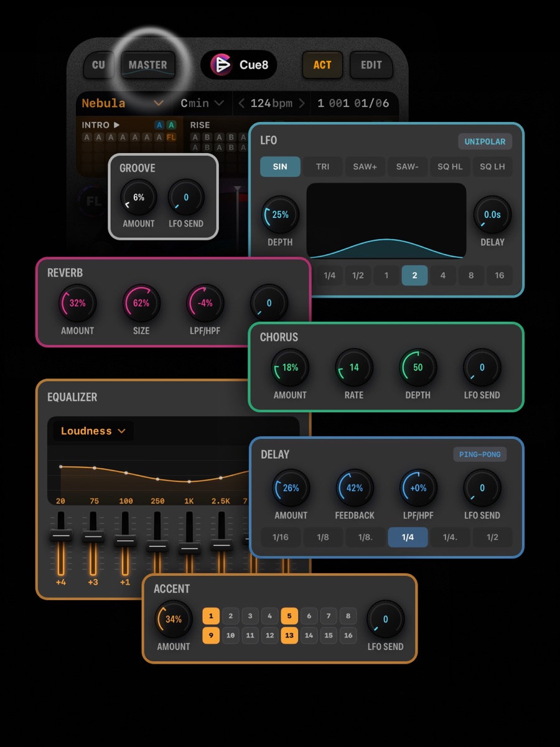Viewport: 560px width, 747px height.
Task: Click the FL cell in INTRO pattern row
Action: point(170,137)
